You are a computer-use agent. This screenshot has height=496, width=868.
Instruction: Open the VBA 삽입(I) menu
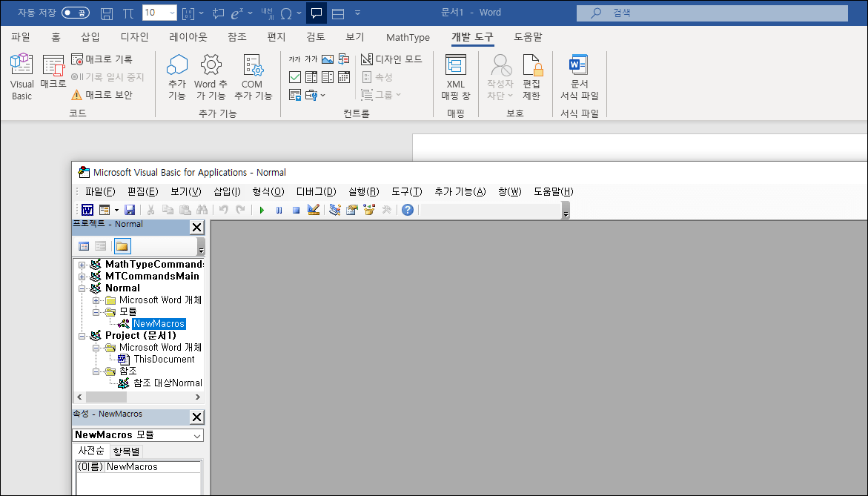(x=227, y=191)
